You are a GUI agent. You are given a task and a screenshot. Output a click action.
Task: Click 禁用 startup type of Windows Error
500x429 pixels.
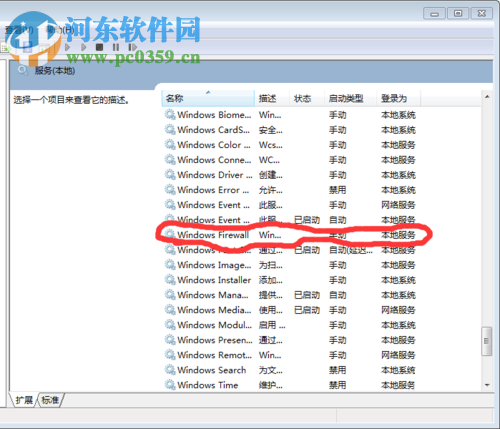(338, 190)
